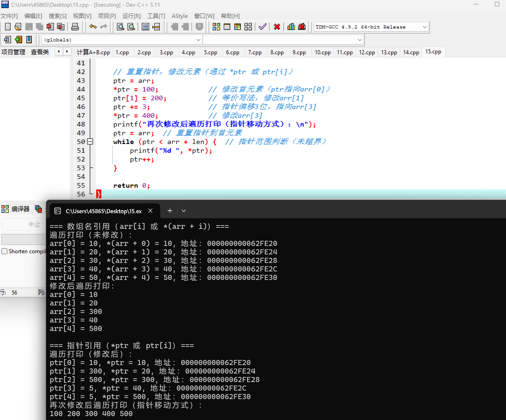Collapse the while loop fold at line 50
This screenshot has width=506, height=420.
coord(90,141)
